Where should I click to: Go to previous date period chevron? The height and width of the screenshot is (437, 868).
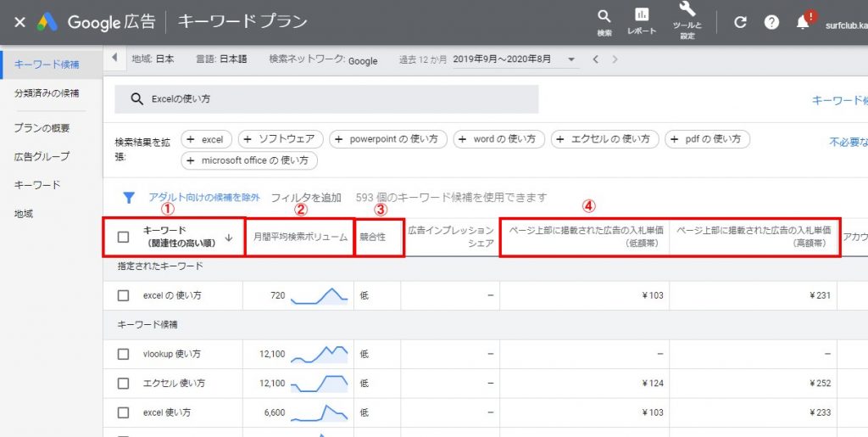pos(596,59)
